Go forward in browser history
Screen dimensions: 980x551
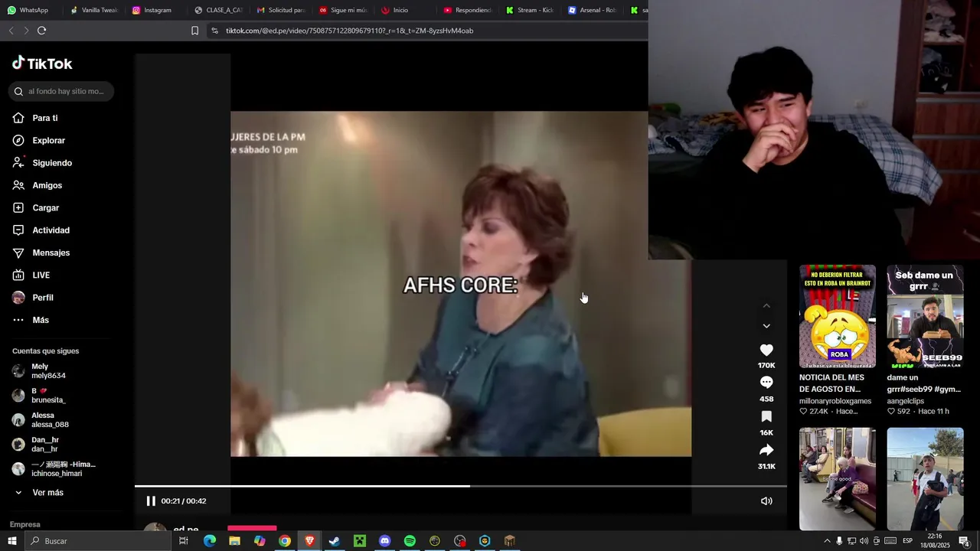[x=26, y=31]
